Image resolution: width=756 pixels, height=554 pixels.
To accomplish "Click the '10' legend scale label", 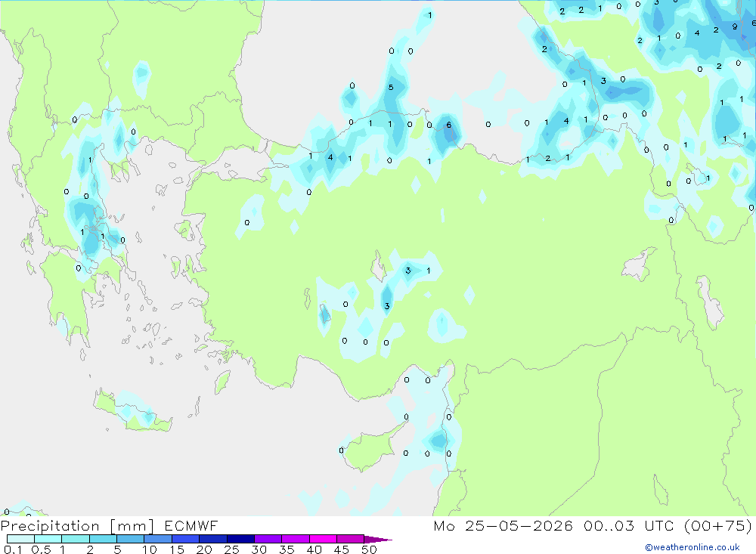I will click(150, 549).
